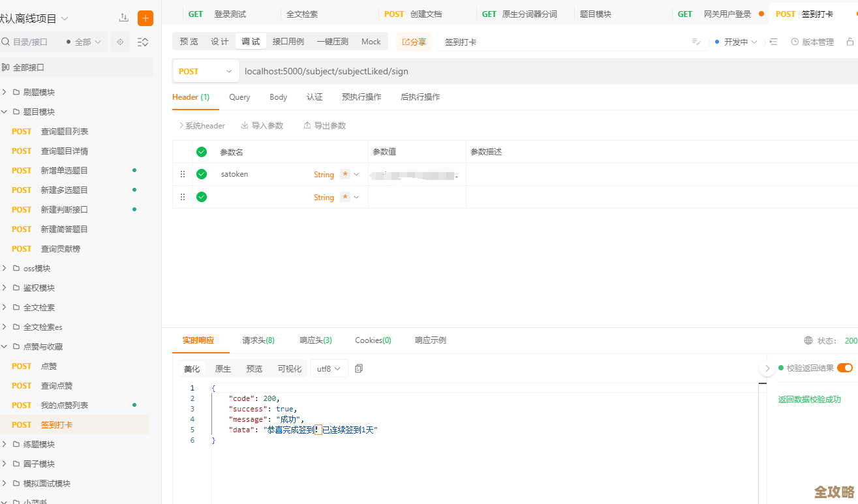
Task: Open the import/export icon beside project name
Action: (x=123, y=18)
